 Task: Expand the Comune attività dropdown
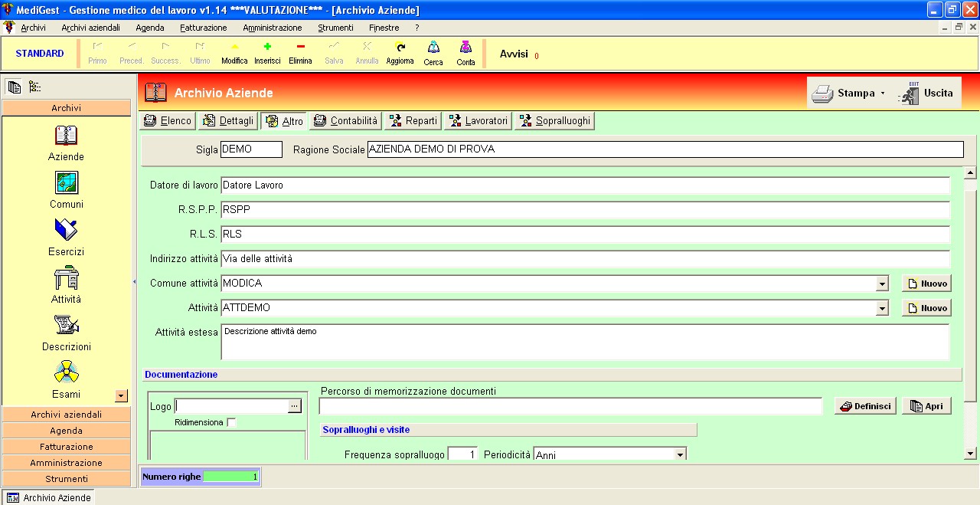(x=883, y=284)
